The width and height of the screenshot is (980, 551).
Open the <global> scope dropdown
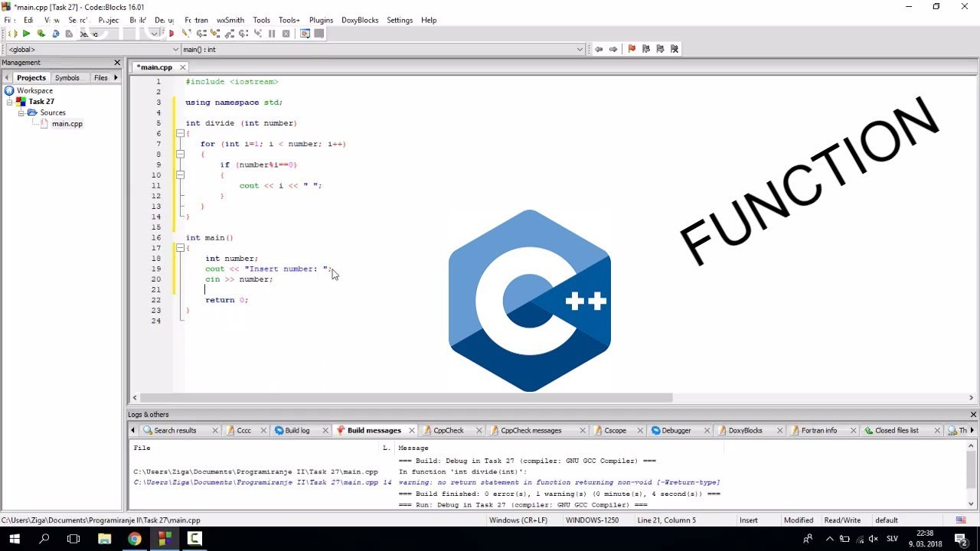coord(93,49)
